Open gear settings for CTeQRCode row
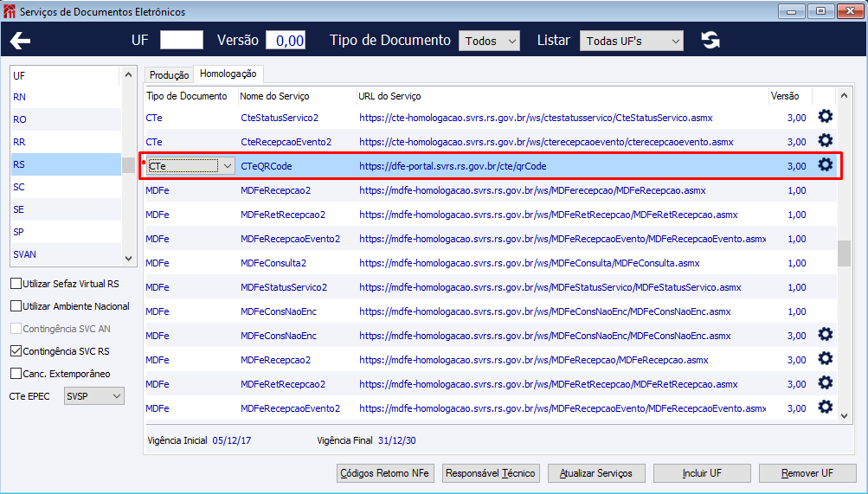The height and width of the screenshot is (494, 868). (x=826, y=165)
